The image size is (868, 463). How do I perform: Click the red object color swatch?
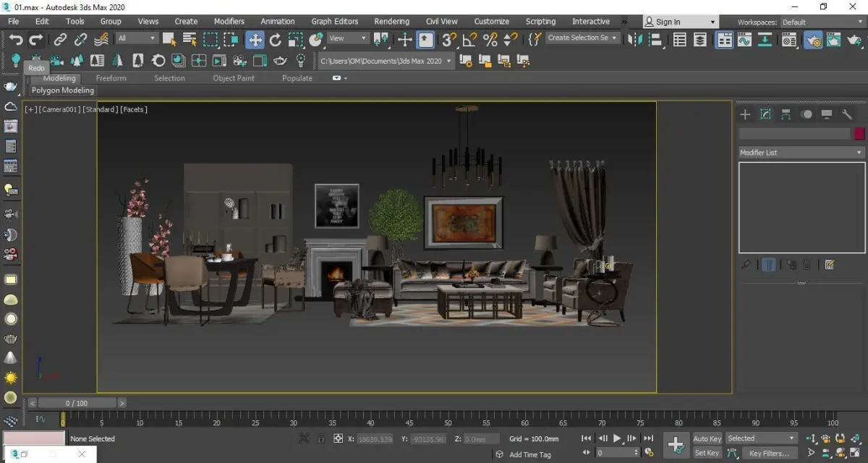pyautogui.click(x=859, y=134)
